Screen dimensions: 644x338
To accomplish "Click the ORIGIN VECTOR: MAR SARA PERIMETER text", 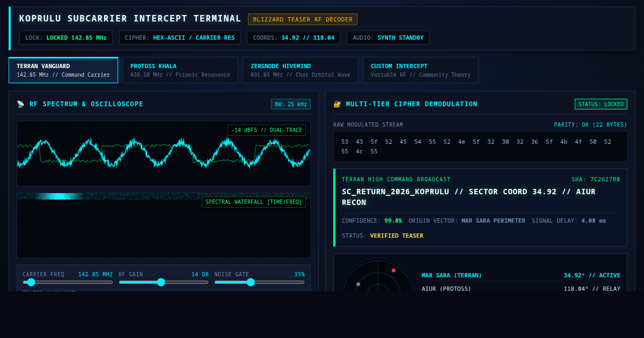I will pyautogui.click(x=467, y=221).
